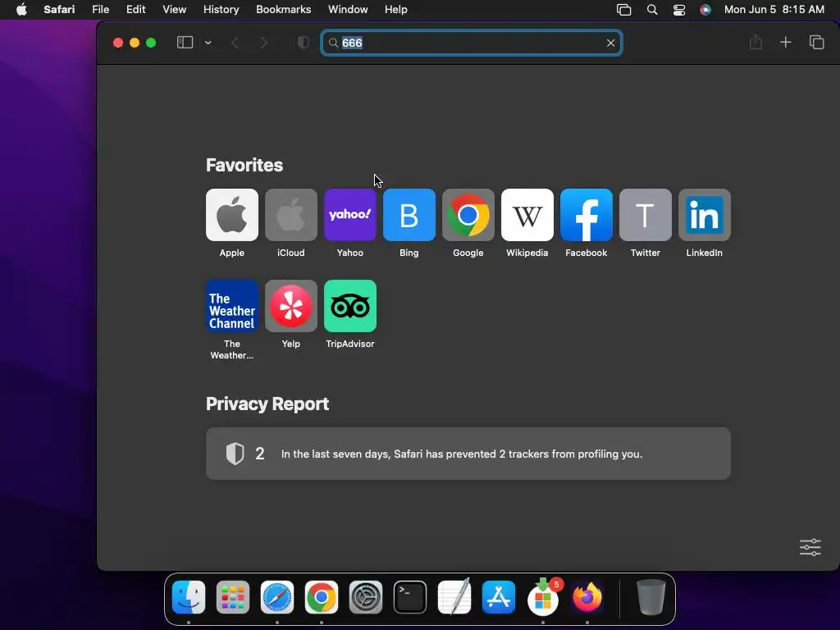Open the File menu
This screenshot has height=630, width=840.
coord(100,9)
